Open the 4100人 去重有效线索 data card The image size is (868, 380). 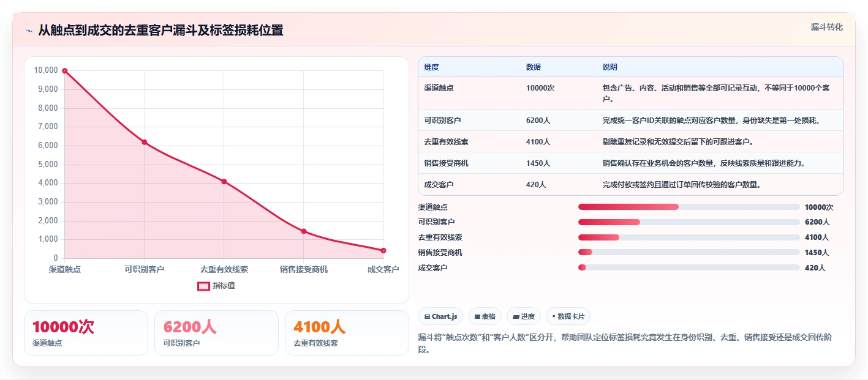point(347,333)
